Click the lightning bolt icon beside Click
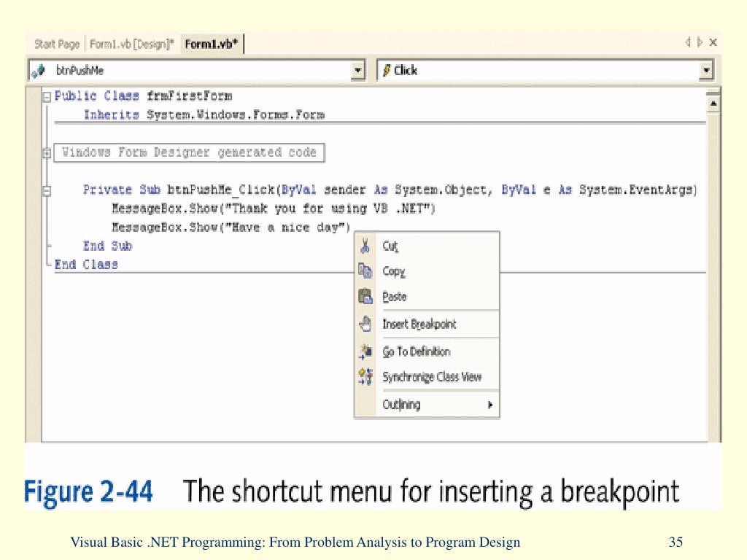 pos(386,71)
